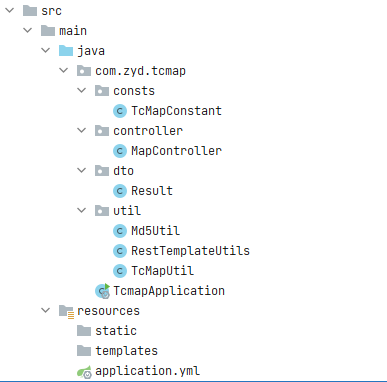
Task: Collapse the dto package chevron
Action: click(81, 170)
